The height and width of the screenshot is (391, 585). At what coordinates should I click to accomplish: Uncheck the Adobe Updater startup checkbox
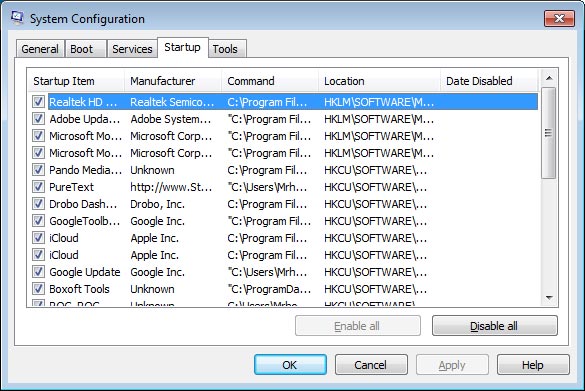[x=38, y=119]
